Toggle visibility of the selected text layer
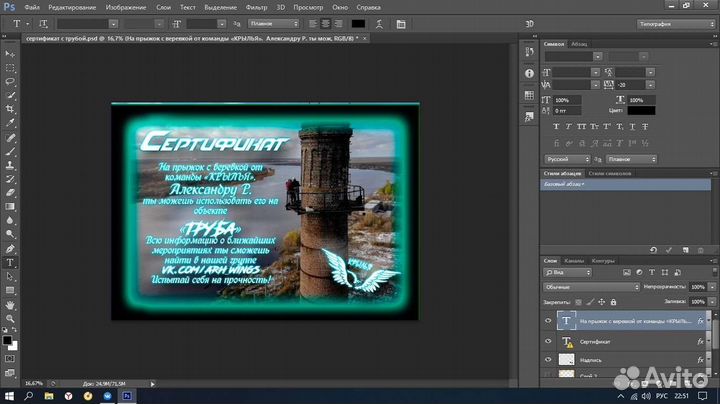The height and width of the screenshot is (404, 720). tap(548, 321)
